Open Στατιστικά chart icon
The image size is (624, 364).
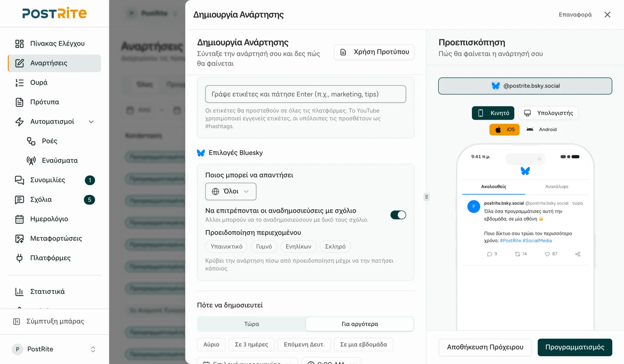pos(19,292)
